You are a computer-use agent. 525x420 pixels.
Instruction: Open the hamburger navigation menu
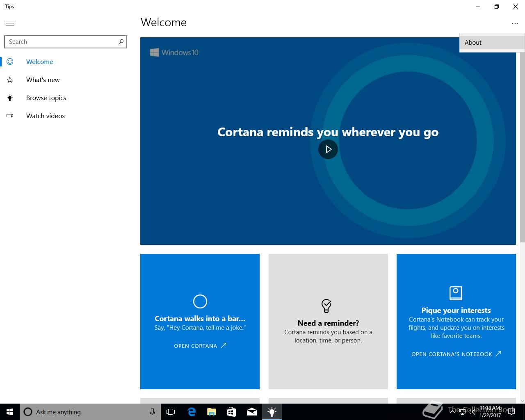[x=10, y=23]
